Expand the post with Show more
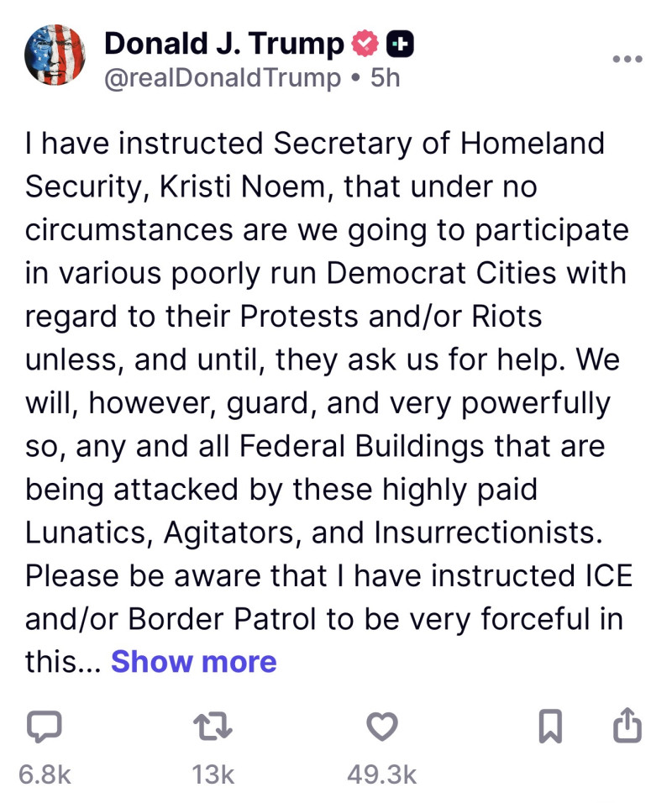 tap(193, 662)
